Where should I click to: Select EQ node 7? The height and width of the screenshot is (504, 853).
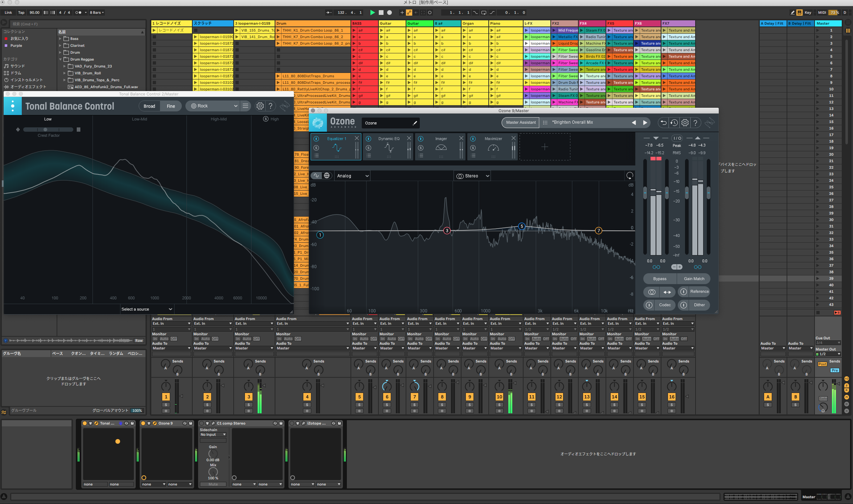[598, 230]
